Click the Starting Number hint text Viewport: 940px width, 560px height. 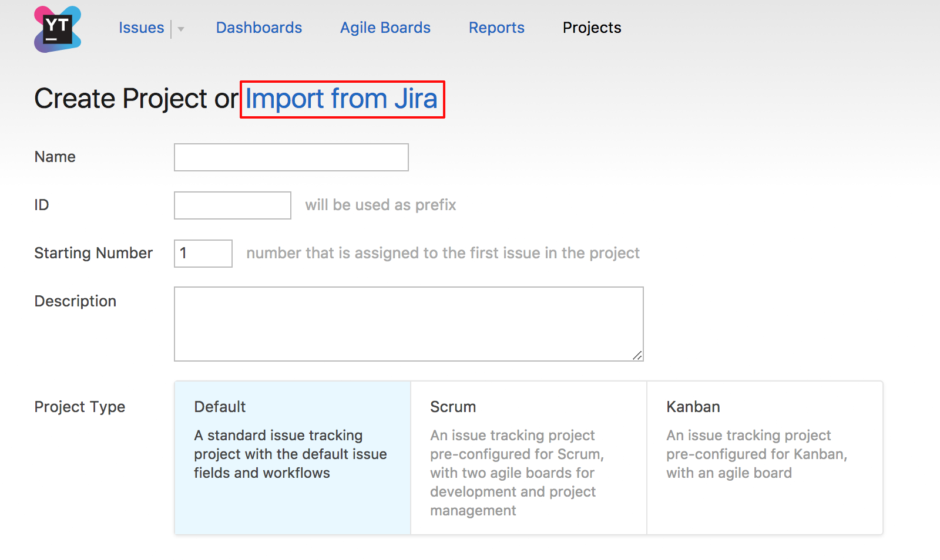[443, 253]
